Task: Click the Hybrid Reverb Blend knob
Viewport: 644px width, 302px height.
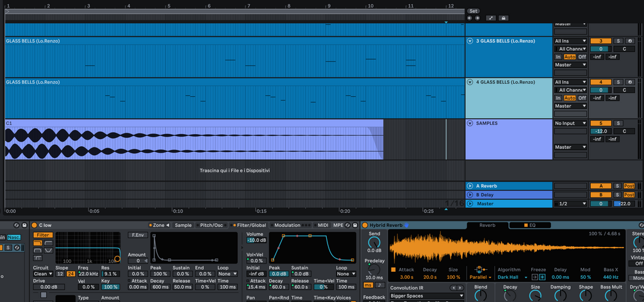Action: point(481,296)
